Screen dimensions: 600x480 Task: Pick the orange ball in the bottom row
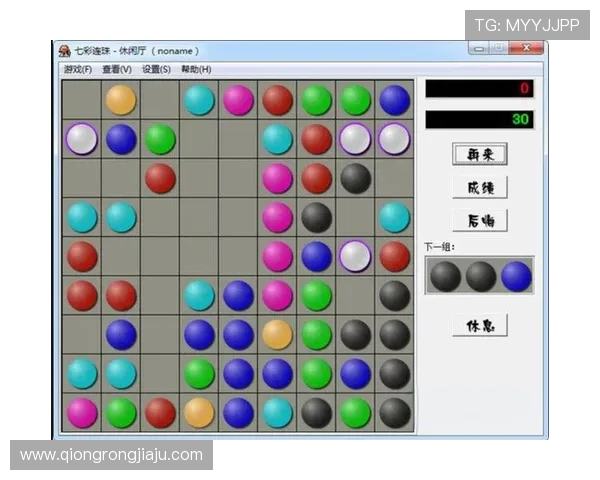(199, 412)
